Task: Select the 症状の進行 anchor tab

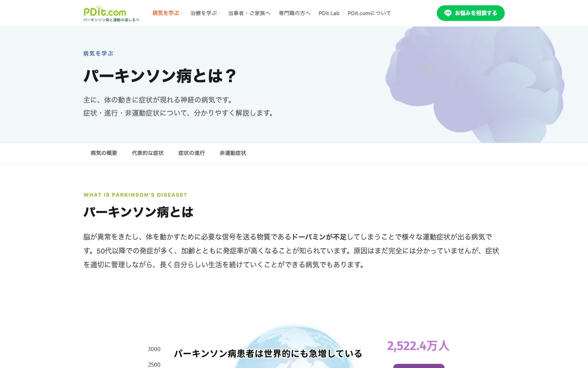Action: point(192,153)
